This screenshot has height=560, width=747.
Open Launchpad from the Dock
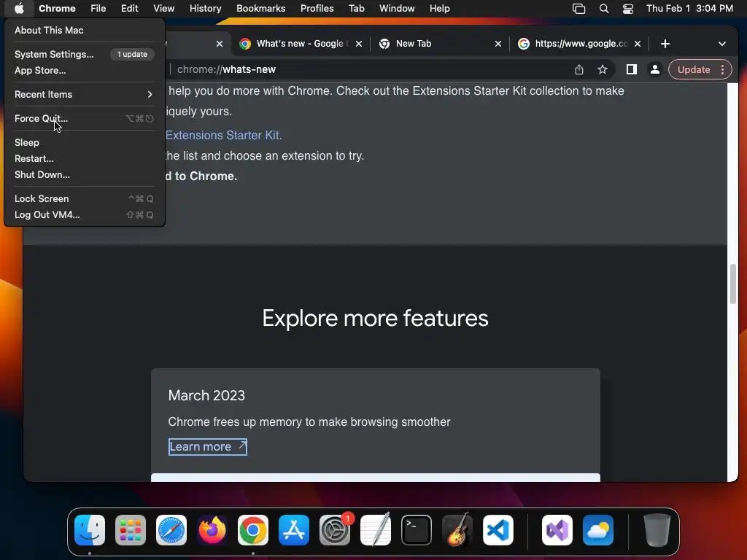click(x=131, y=530)
